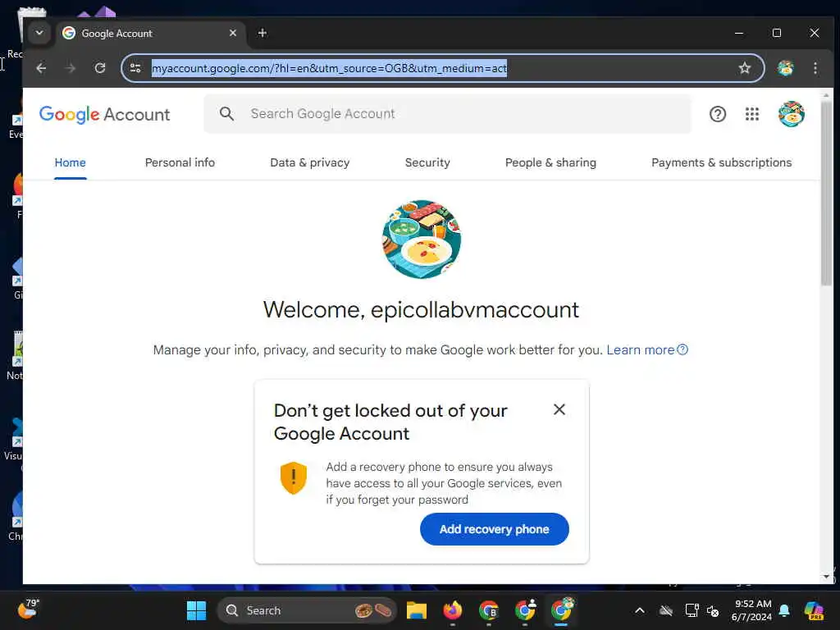Open People & sharing tab
This screenshot has width=840, height=630.
550,162
